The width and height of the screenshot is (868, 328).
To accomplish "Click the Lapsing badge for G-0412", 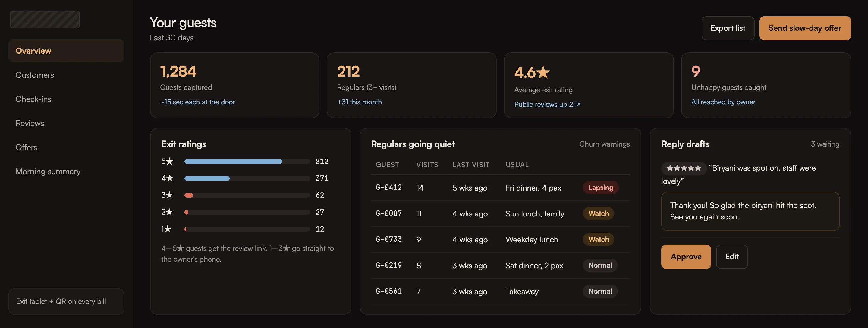I will pyautogui.click(x=600, y=188).
